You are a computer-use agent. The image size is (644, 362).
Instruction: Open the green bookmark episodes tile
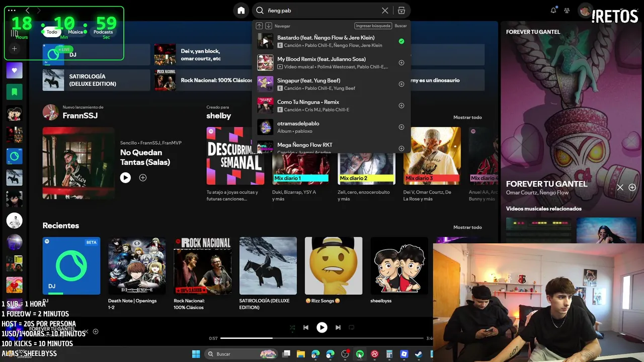[14, 92]
